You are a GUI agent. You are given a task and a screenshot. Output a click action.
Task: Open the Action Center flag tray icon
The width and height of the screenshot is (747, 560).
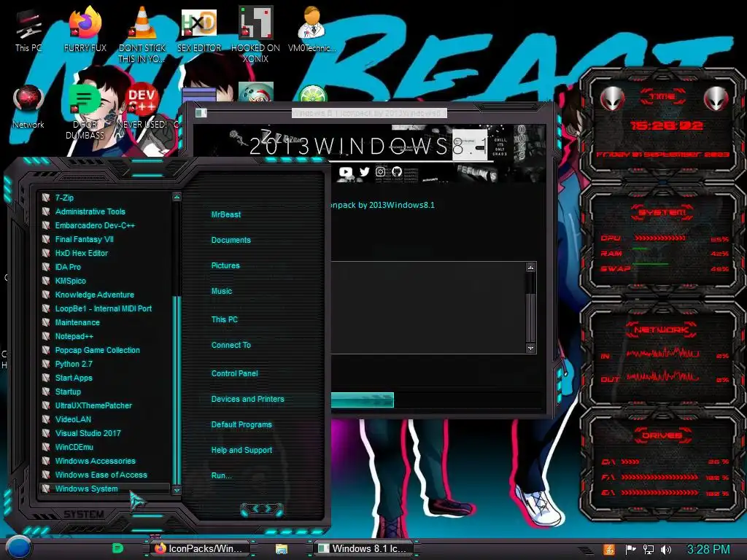tap(630, 550)
